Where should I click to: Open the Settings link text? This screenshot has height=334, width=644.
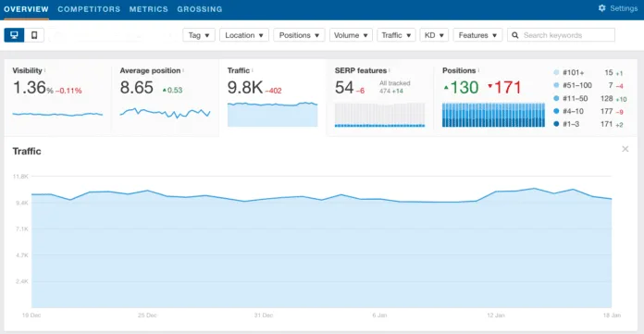click(624, 8)
